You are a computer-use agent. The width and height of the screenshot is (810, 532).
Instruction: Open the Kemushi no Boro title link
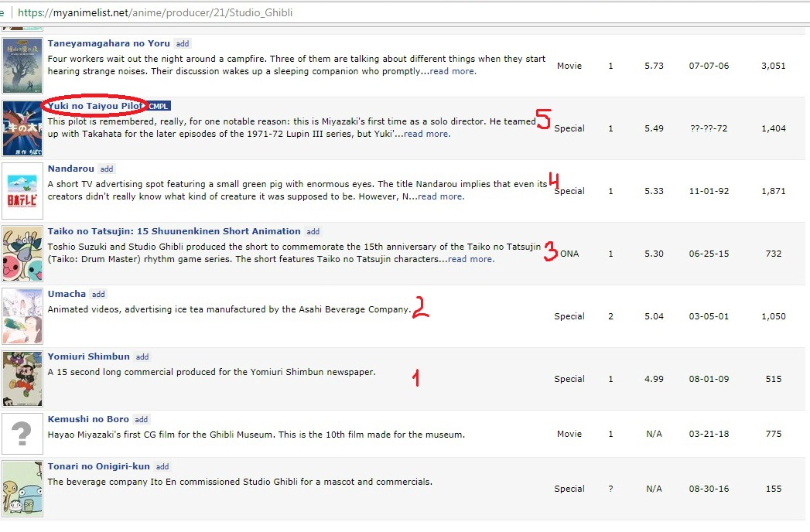click(88, 419)
